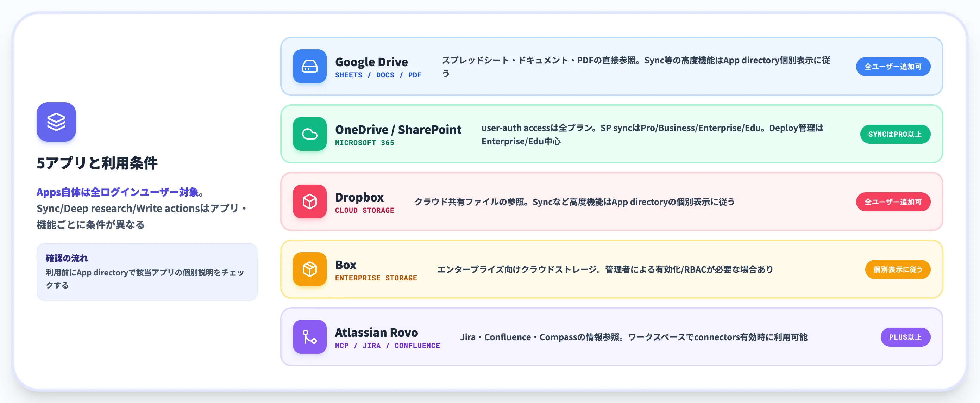980x403 pixels.
Task: Click the App directory check instruction text
Action: click(145, 279)
